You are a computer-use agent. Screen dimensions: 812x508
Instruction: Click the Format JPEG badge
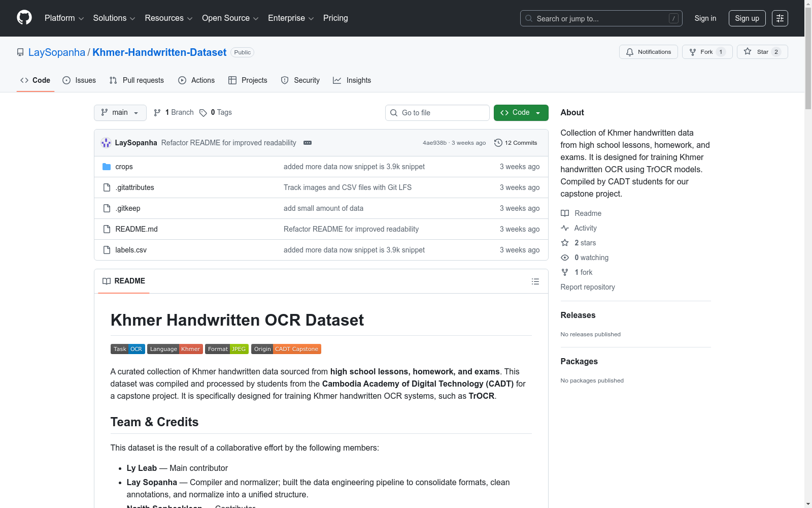[x=227, y=349]
